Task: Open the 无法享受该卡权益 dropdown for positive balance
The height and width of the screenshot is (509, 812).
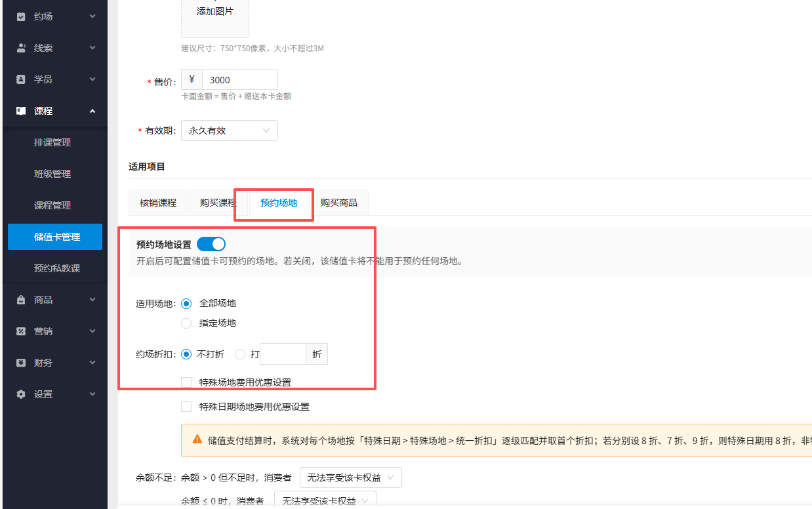Action: click(x=350, y=478)
